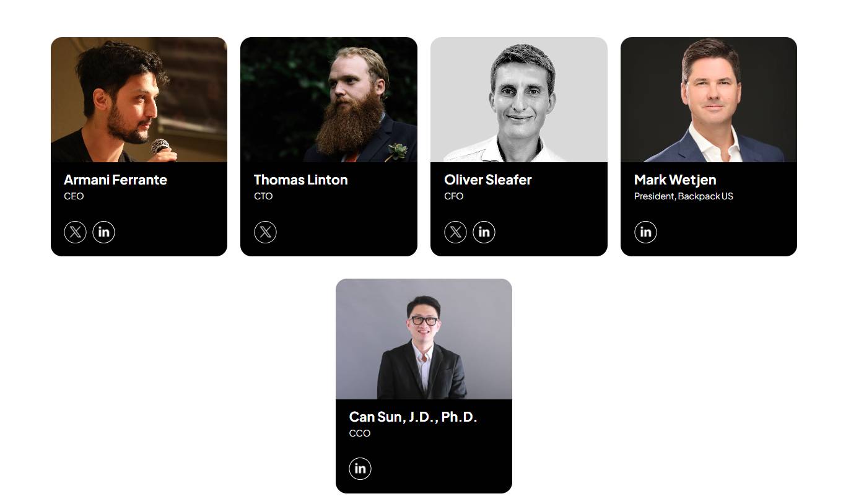The image size is (851, 504).
Task: Click Can Sun's profile photo
Action: pos(424,339)
